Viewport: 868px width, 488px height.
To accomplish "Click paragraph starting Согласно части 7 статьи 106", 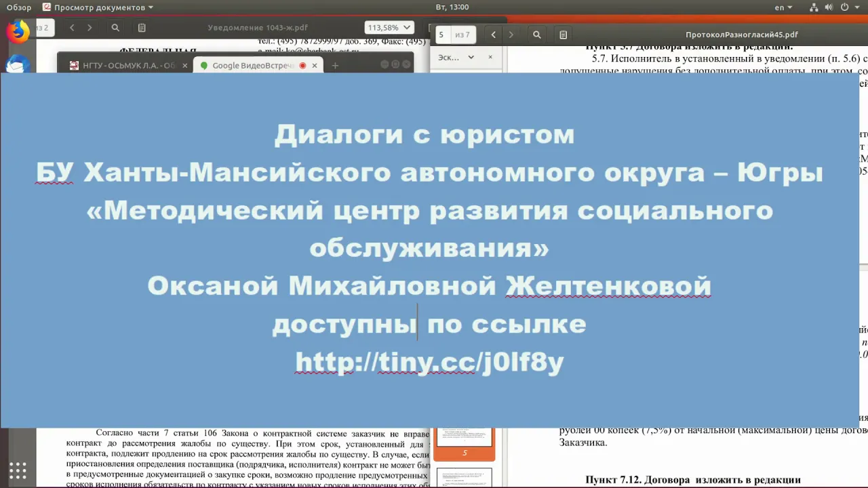I will pos(248,460).
